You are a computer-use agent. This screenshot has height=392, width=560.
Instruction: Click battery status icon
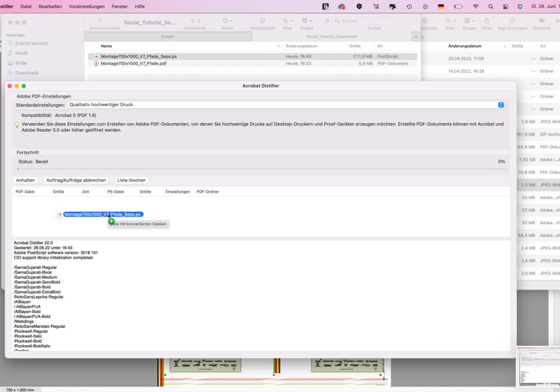click(x=458, y=6)
